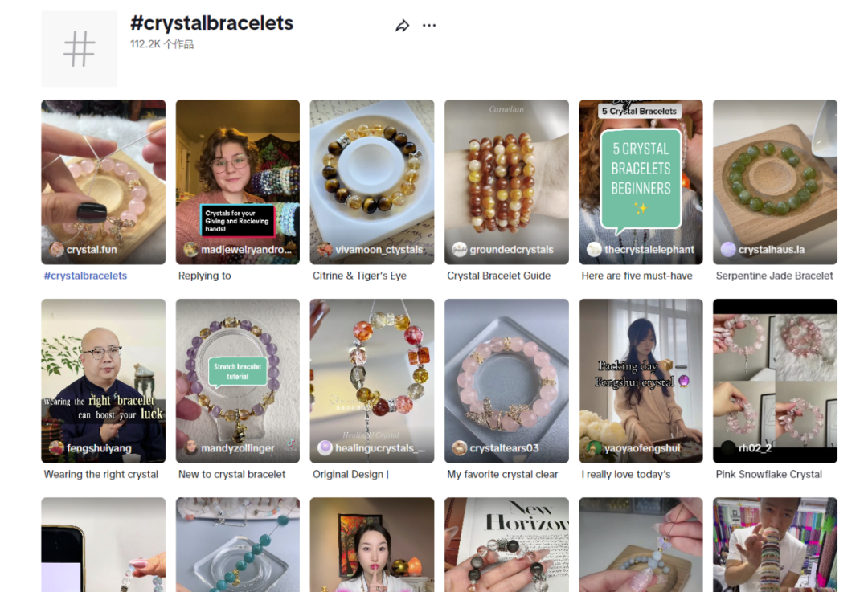Click the share arrow icon
This screenshot has width=868, height=592.
tap(402, 26)
